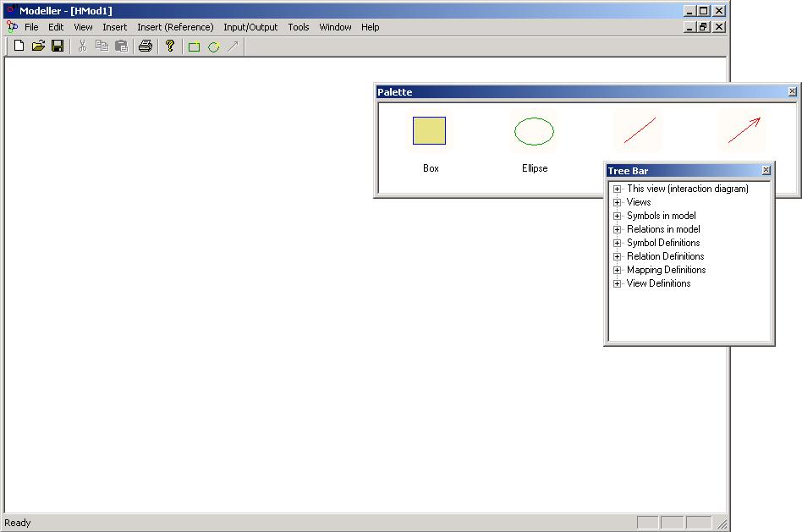Screen dimensions: 802x532
Task: Expand the Views tree node
Action: tap(617, 203)
